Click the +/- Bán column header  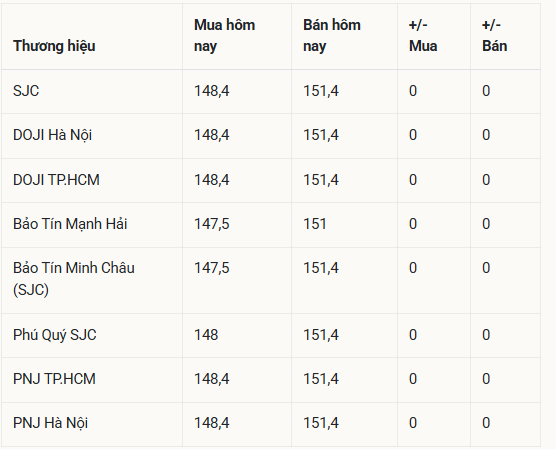[495, 35]
